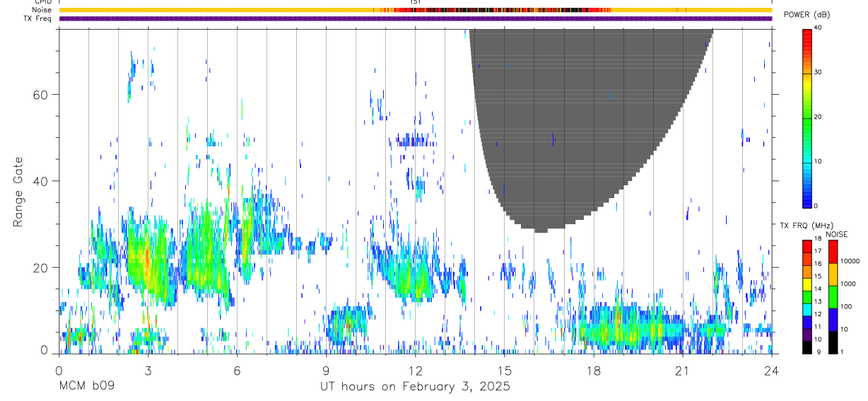Click the purple TX Freq strip bar
This screenshot has height=401, width=868.
(416, 18)
